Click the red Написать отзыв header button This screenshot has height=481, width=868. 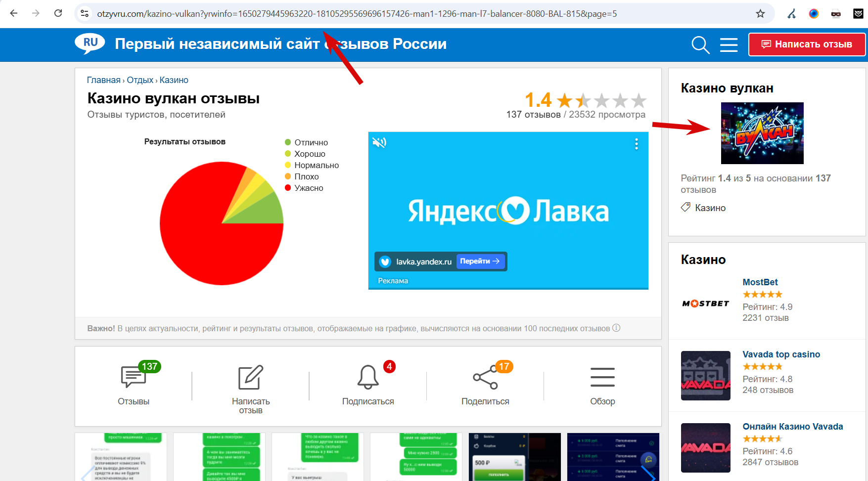pyautogui.click(x=807, y=44)
